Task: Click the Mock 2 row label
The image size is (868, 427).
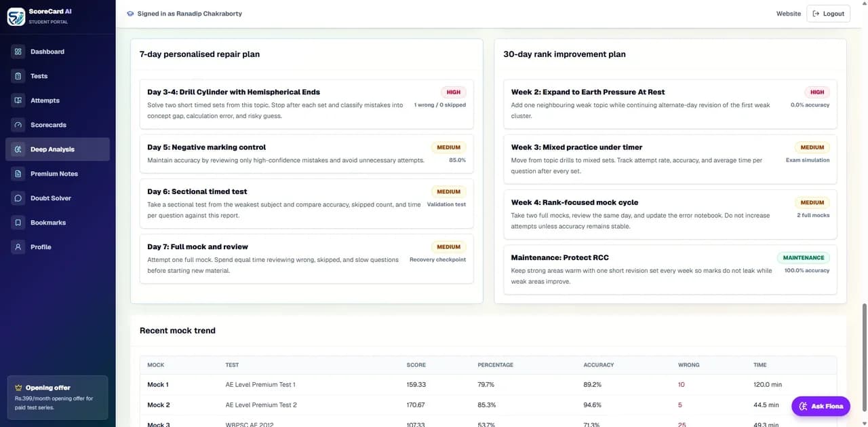Action: point(159,405)
